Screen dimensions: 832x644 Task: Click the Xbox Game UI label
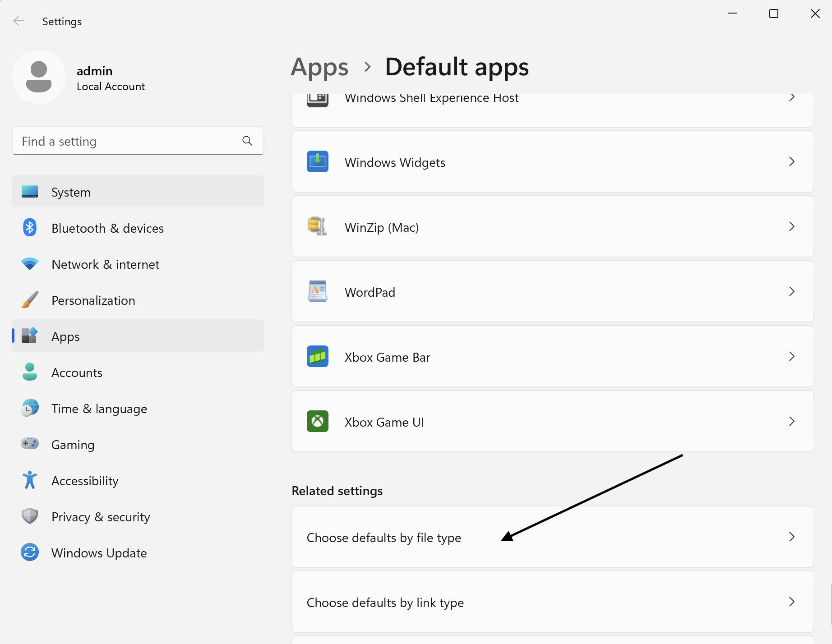click(384, 422)
